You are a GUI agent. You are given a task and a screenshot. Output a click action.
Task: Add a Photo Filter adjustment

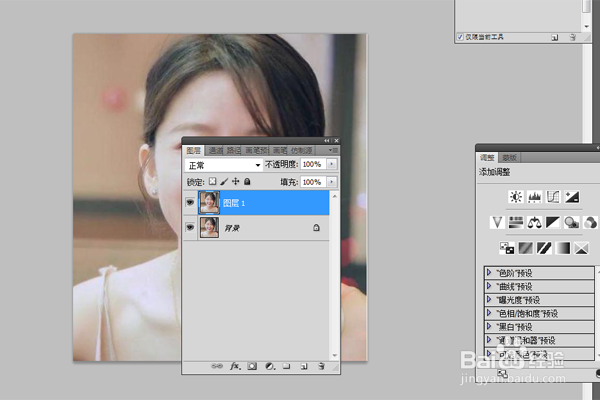[x=572, y=222]
